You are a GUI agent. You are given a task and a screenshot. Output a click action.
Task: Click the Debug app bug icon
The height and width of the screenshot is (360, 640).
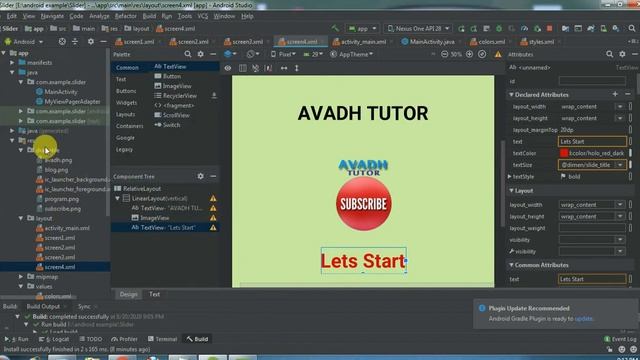click(x=499, y=29)
